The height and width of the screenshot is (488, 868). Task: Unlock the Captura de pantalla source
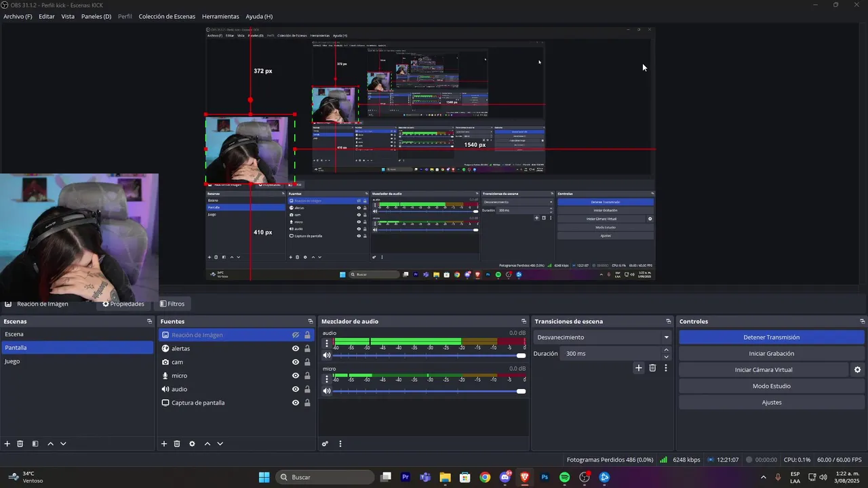(x=307, y=403)
